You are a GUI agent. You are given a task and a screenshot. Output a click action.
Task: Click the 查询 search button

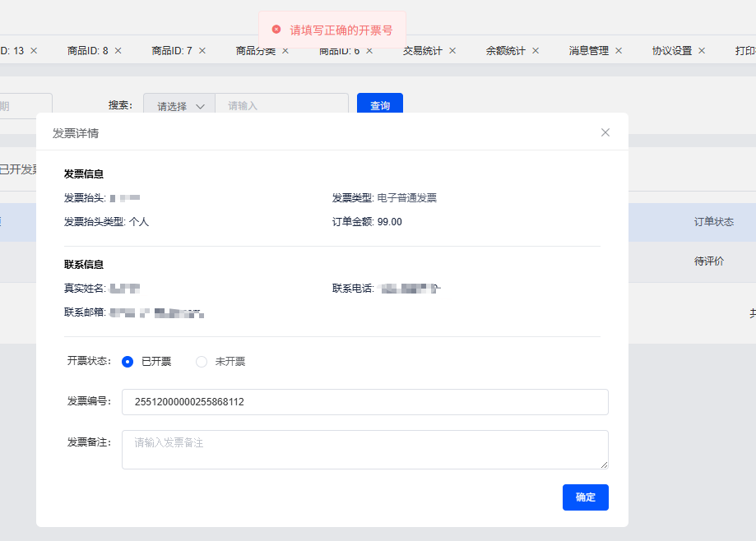[x=379, y=104]
